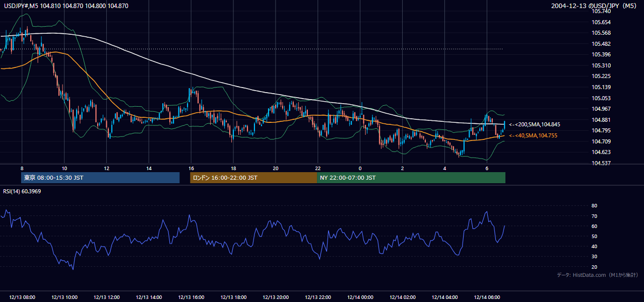Click the 12/14 00:00 time axis label

click(360, 297)
